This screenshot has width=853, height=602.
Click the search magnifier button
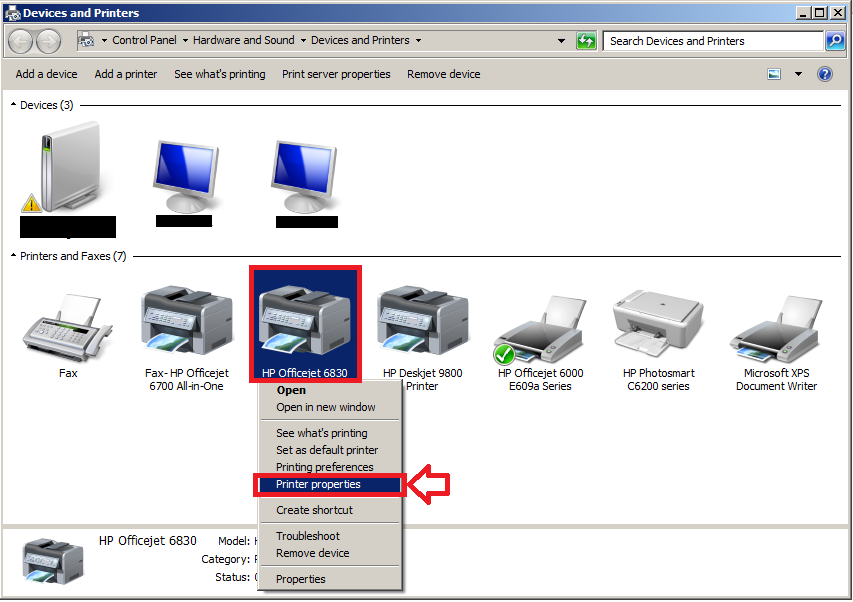point(835,41)
